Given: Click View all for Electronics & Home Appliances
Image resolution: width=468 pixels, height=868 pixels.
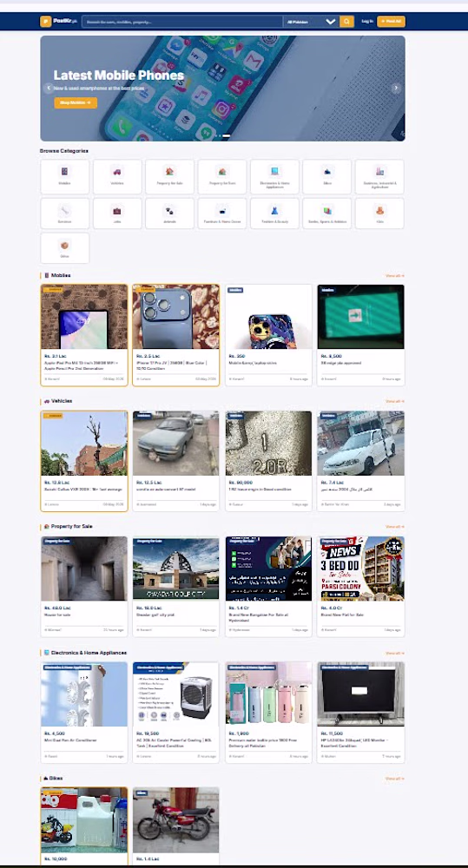Looking at the screenshot, I should (x=395, y=654).
